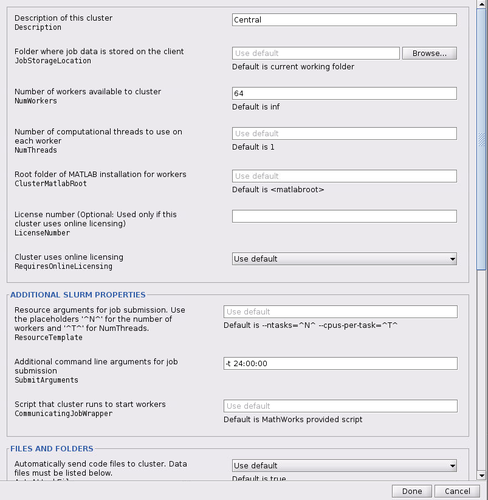This screenshot has width=488, height=500.
Task: Click the NumWorkers field showing 64
Action: (344, 93)
